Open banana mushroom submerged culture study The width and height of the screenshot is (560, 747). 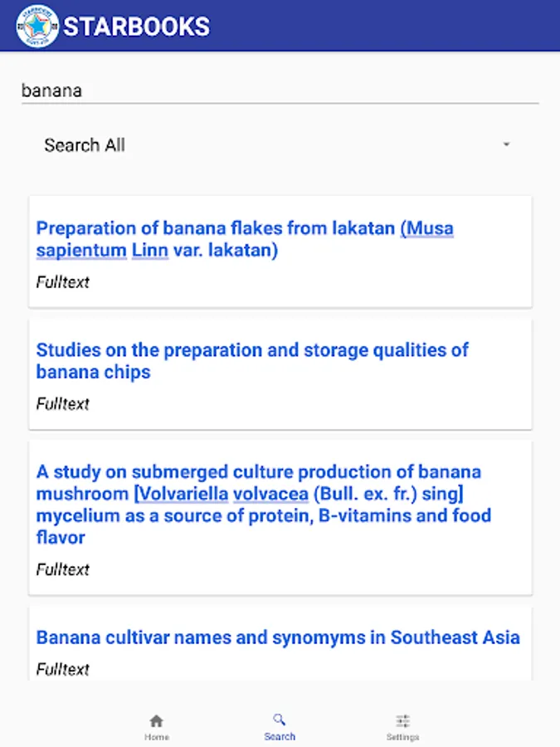(258, 472)
